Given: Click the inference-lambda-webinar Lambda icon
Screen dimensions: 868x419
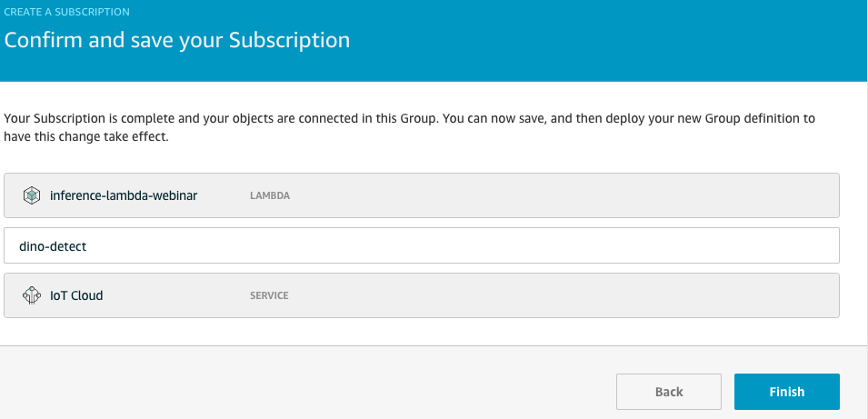Looking at the screenshot, I should [x=32, y=195].
